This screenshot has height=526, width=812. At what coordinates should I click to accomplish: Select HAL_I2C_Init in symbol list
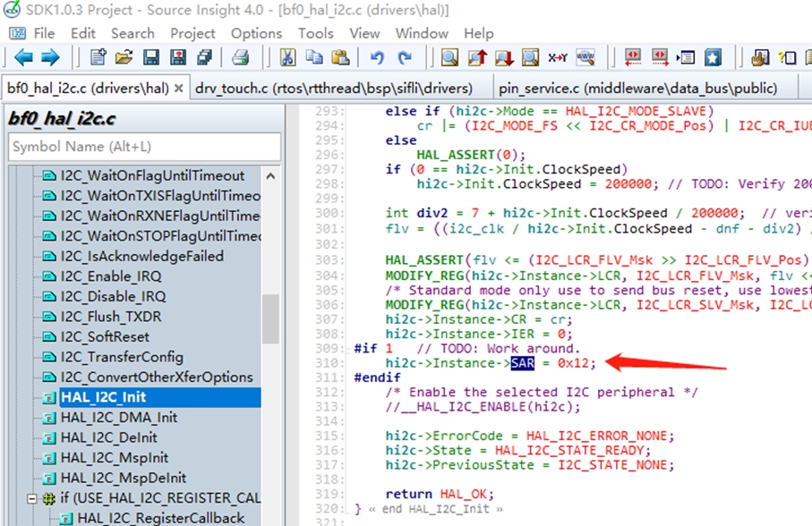160,397
